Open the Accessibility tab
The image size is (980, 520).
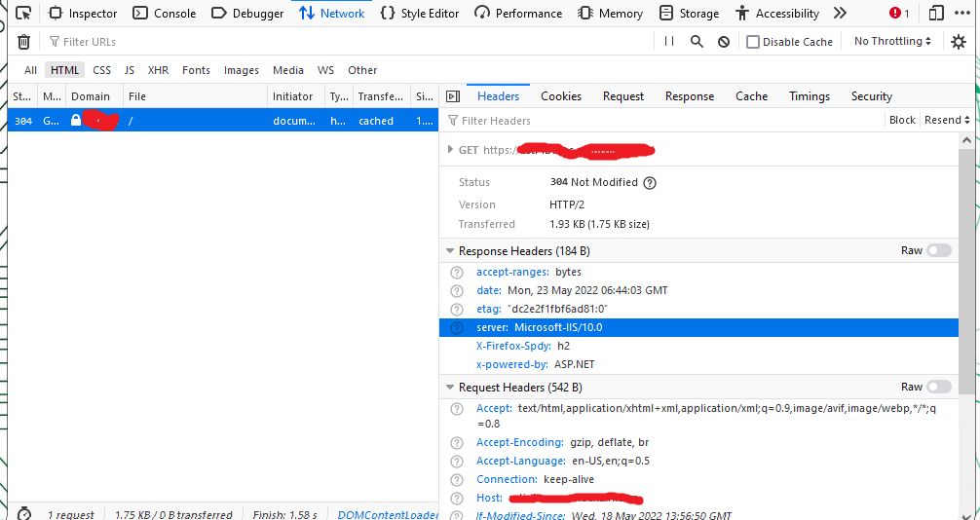point(777,13)
